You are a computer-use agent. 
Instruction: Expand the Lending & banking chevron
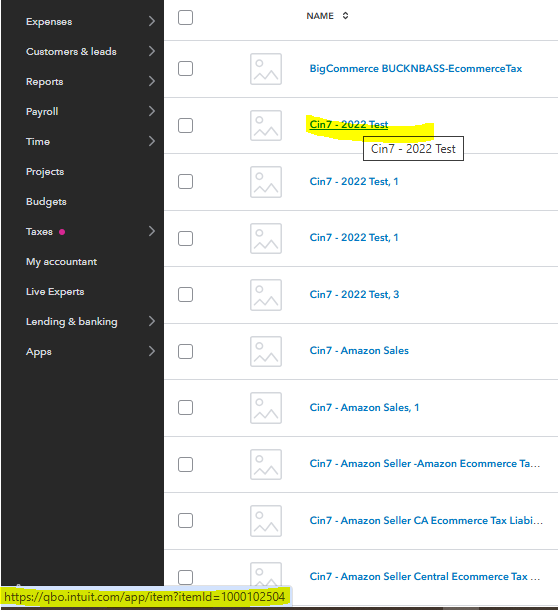click(152, 321)
